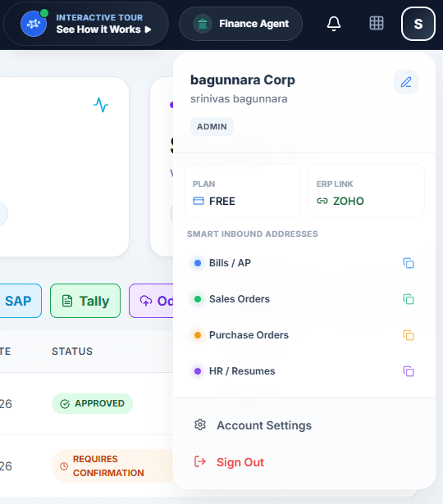Click the blue dot beside Bills / AP
The height and width of the screenshot is (504, 443).
(x=198, y=263)
